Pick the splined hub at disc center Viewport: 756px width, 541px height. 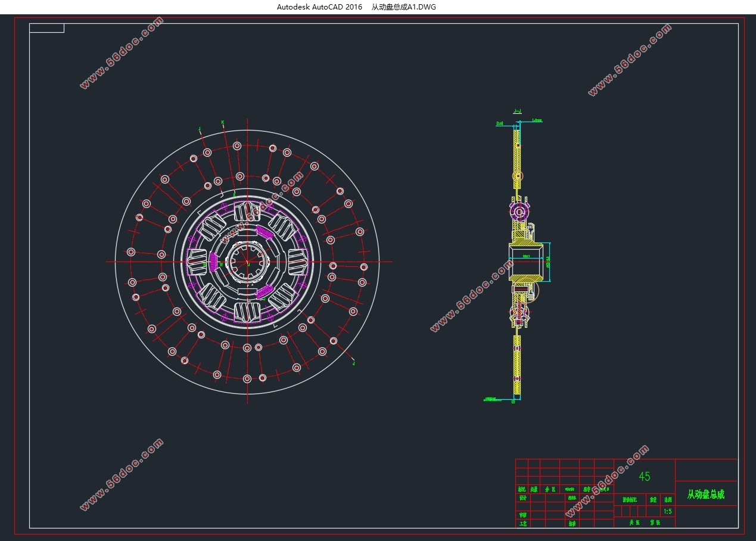248,262
